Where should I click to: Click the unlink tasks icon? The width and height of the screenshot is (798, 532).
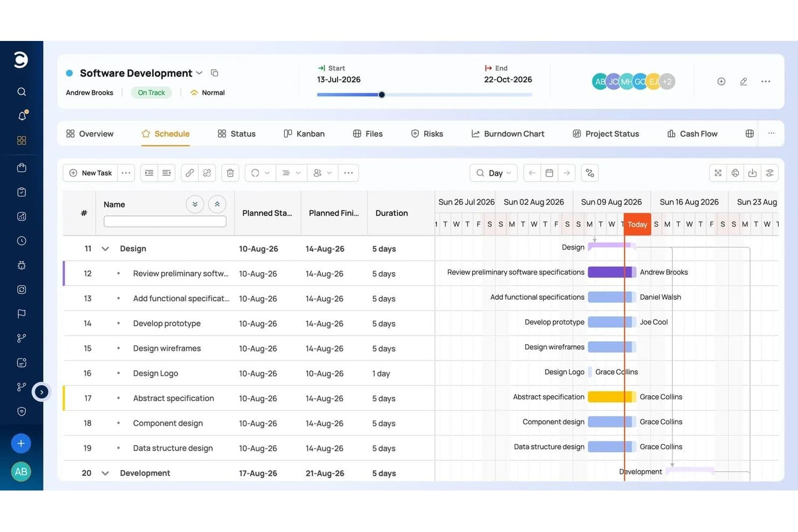click(207, 173)
